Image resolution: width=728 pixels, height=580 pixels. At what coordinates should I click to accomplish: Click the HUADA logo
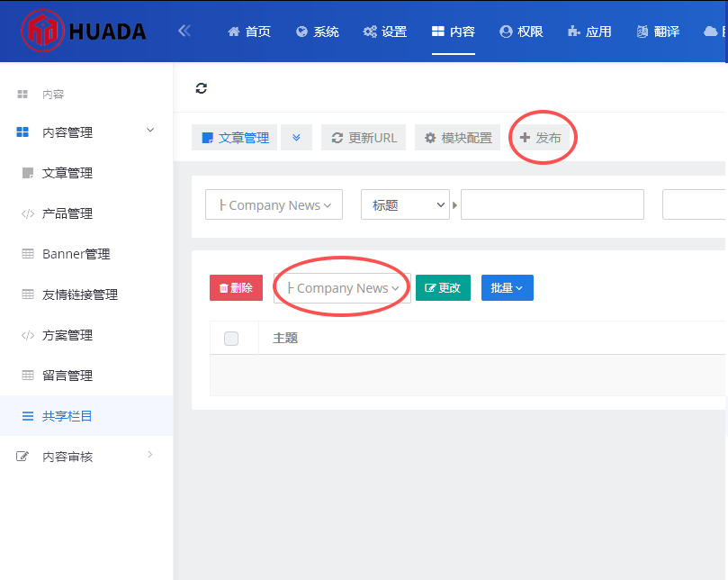pyautogui.click(x=84, y=32)
